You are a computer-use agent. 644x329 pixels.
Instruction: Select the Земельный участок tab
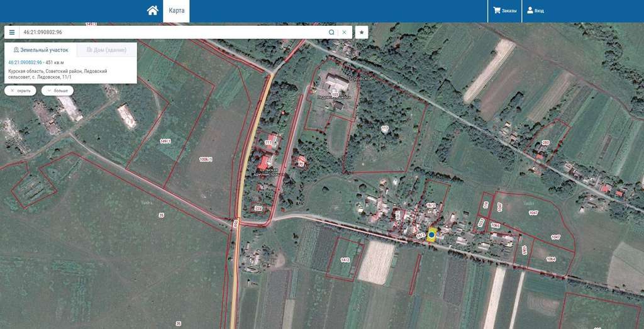pos(40,50)
